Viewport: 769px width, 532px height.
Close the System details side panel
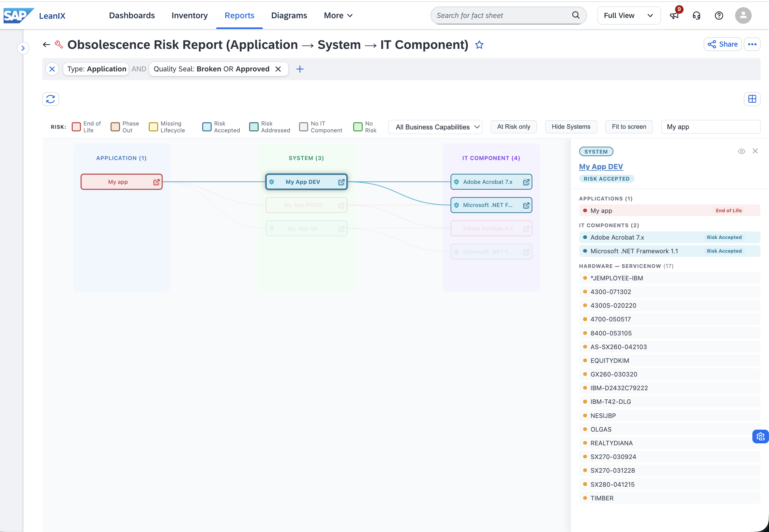[755, 151]
